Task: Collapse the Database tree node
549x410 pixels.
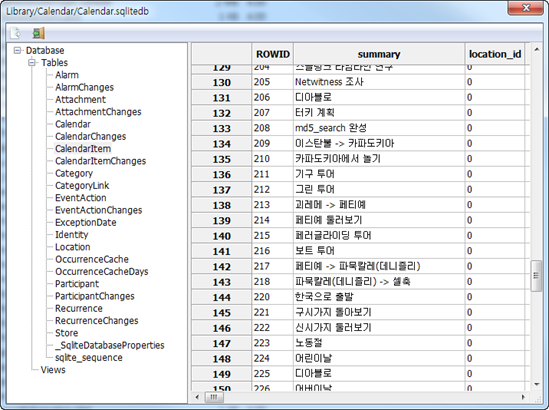Action: pyautogui.click(x=17, y=50)
